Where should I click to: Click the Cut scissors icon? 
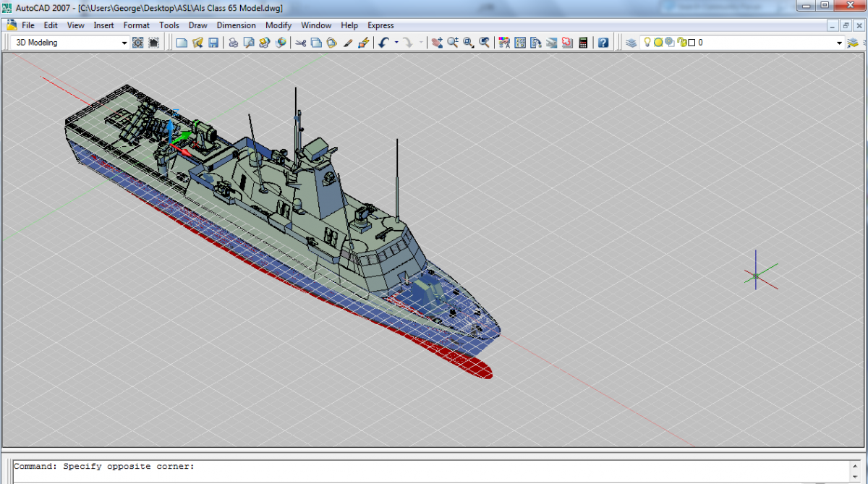coord(300,43)
